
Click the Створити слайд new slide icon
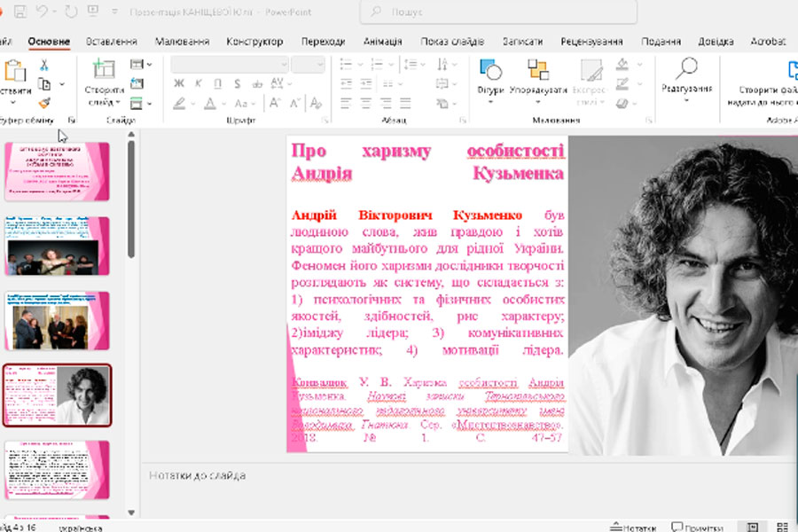point(104,69)
